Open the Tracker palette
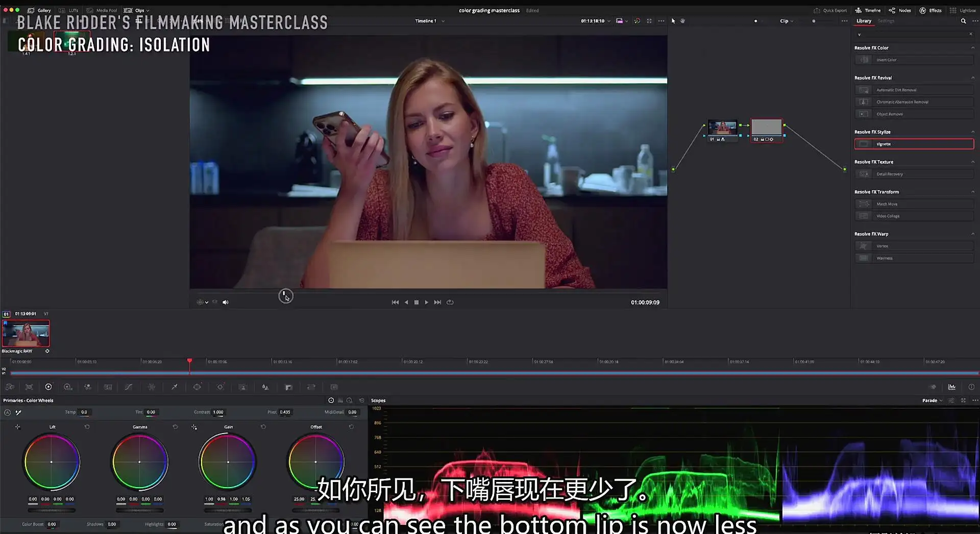The image size is (980, 534). click(x=220, y=387)
